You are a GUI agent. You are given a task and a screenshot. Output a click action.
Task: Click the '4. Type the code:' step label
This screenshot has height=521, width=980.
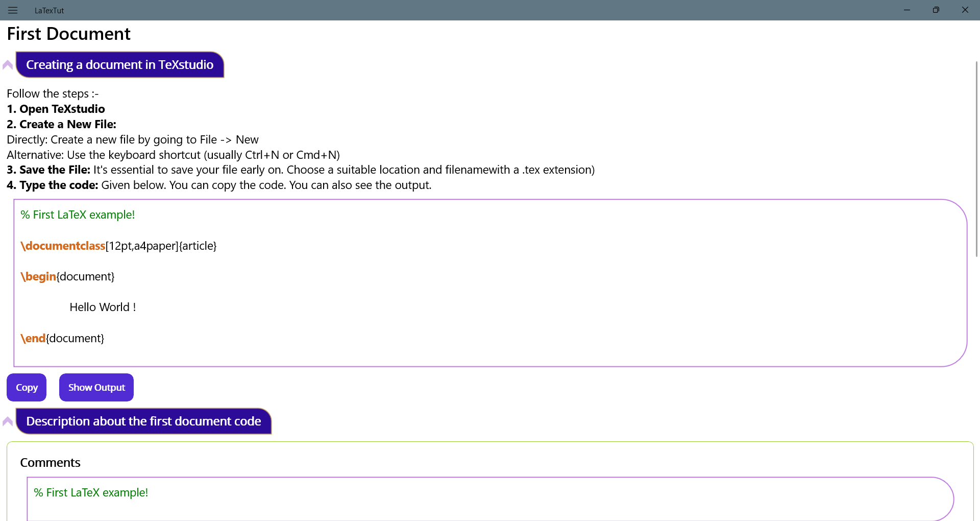(x=53, y=185)
